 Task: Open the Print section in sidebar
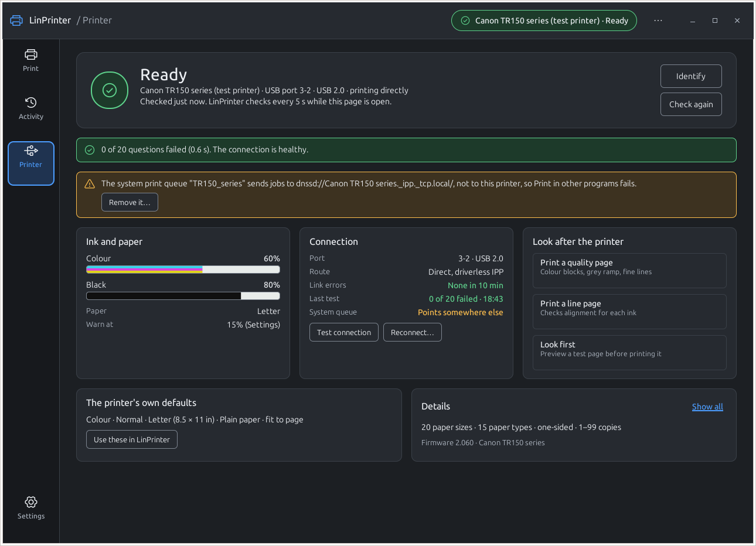coord(31,60)
